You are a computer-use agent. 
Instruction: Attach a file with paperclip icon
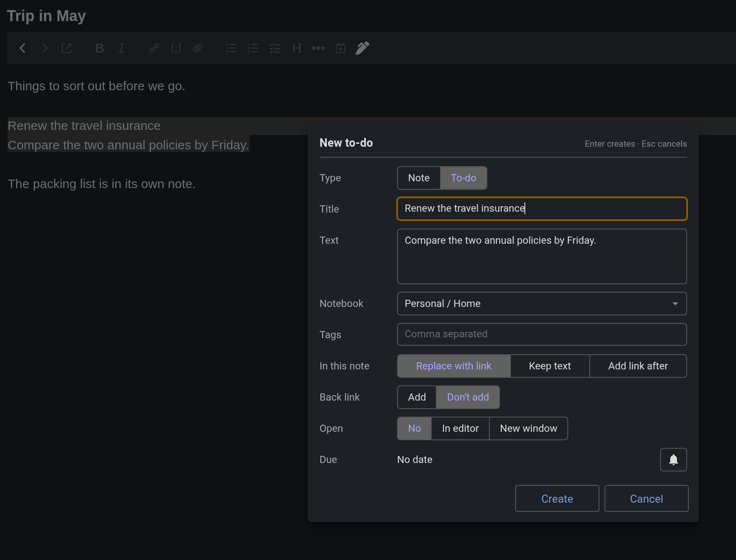click(198, 48)
